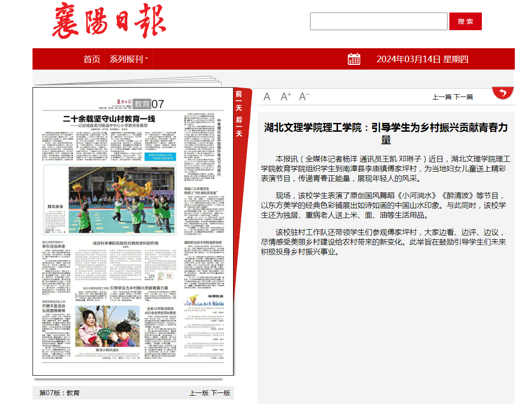Increase article font size with A+
Screen dimensions: 532x411
click(x=285, y=96)
